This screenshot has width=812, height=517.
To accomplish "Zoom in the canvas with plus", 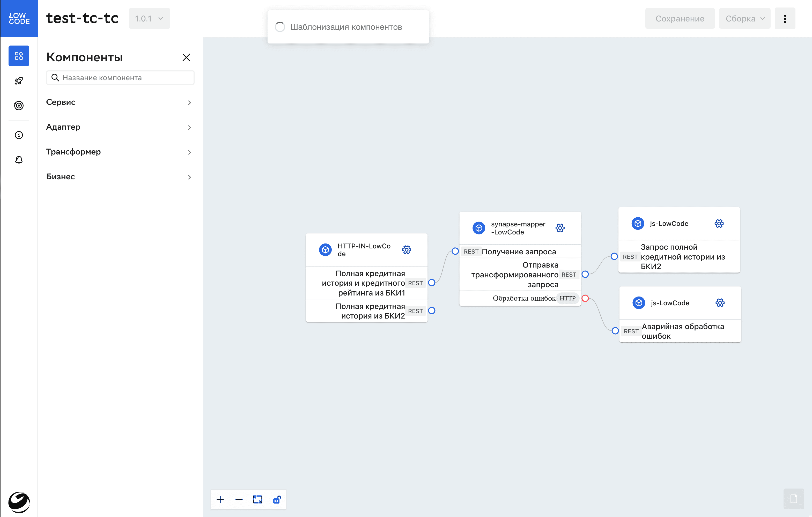I will (220, 499).
